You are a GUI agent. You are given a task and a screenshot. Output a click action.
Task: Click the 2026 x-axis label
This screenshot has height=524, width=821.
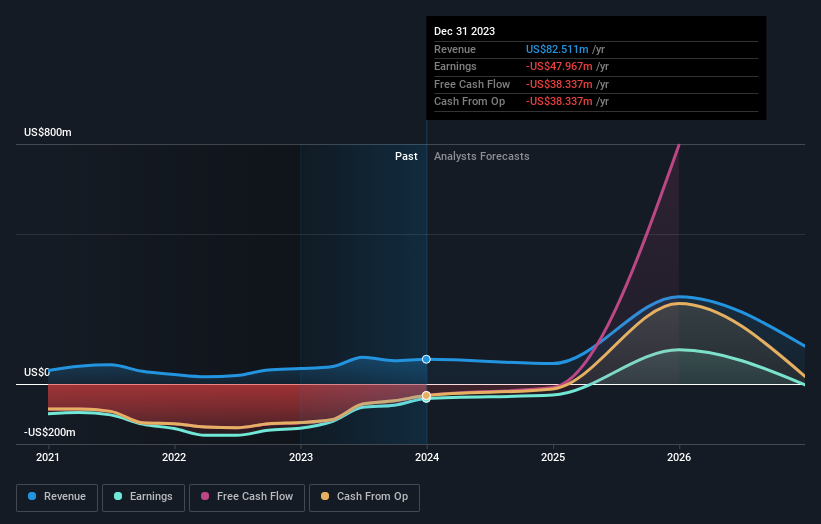pyautogui.click(x=679, y=458)
